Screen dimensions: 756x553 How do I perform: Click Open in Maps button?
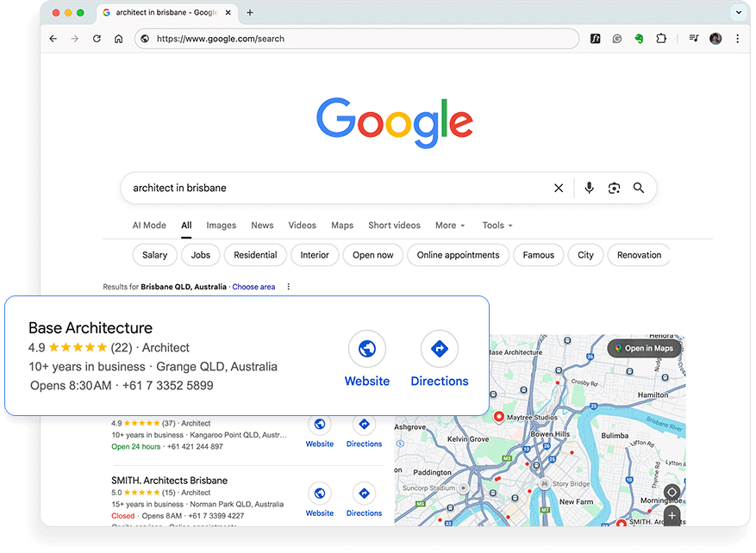[x=644, y=348]
